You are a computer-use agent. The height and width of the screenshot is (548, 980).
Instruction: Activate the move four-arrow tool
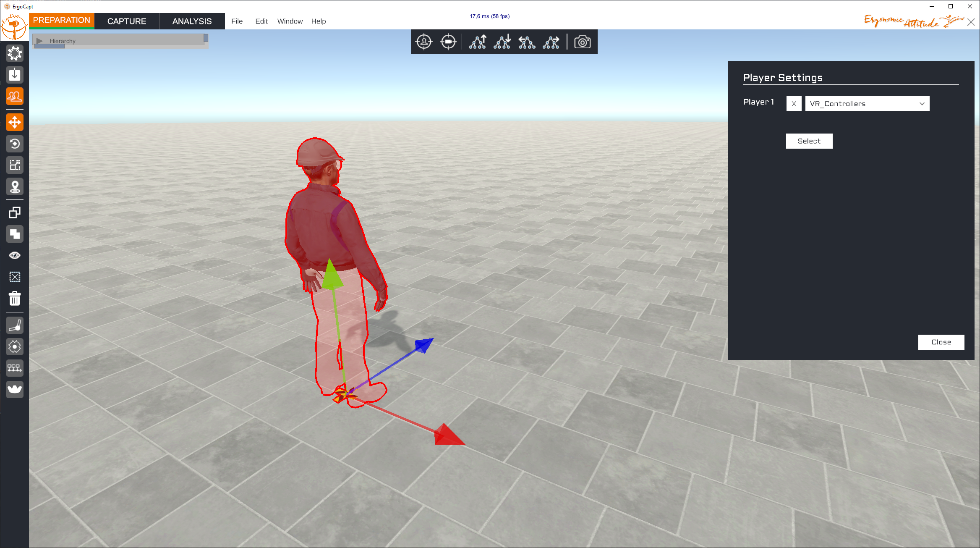15,122
